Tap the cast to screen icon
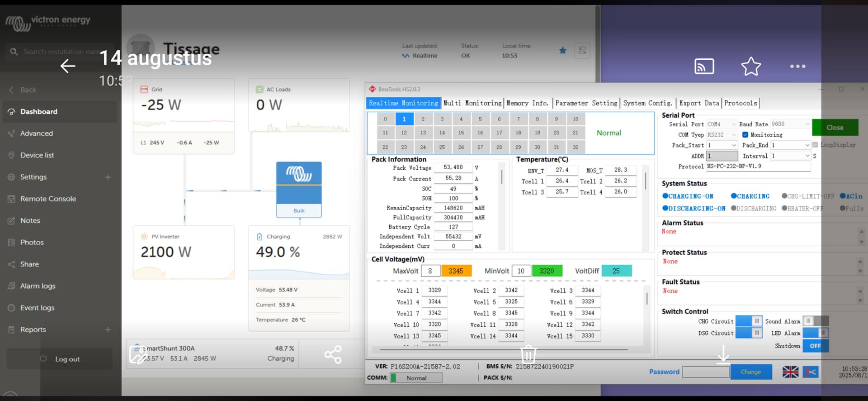Image resolution: width=868 pixels, height=401 pixels. tap(704, 67)
